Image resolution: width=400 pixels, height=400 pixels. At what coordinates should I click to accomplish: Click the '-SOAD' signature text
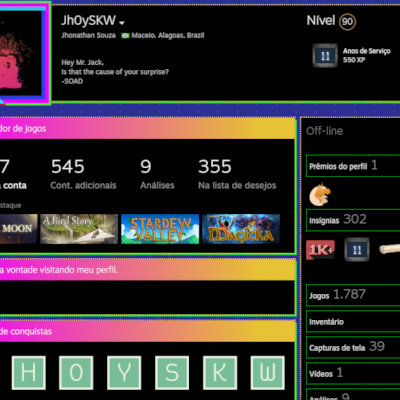(72, 81)
